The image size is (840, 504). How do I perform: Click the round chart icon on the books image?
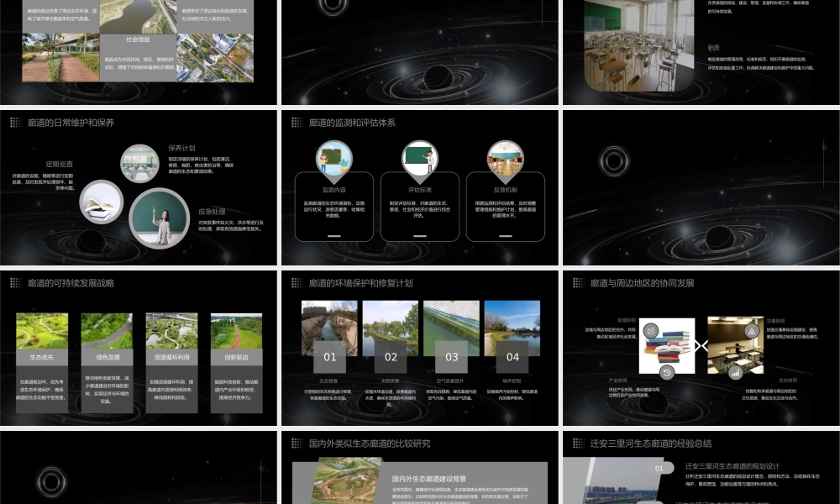[651, 330]
